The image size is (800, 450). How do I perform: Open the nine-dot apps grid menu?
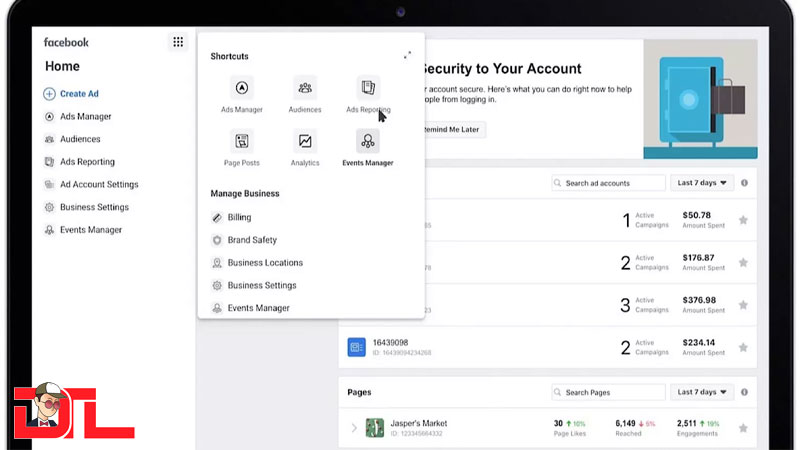pyautogui.click(x=178, y=42)
